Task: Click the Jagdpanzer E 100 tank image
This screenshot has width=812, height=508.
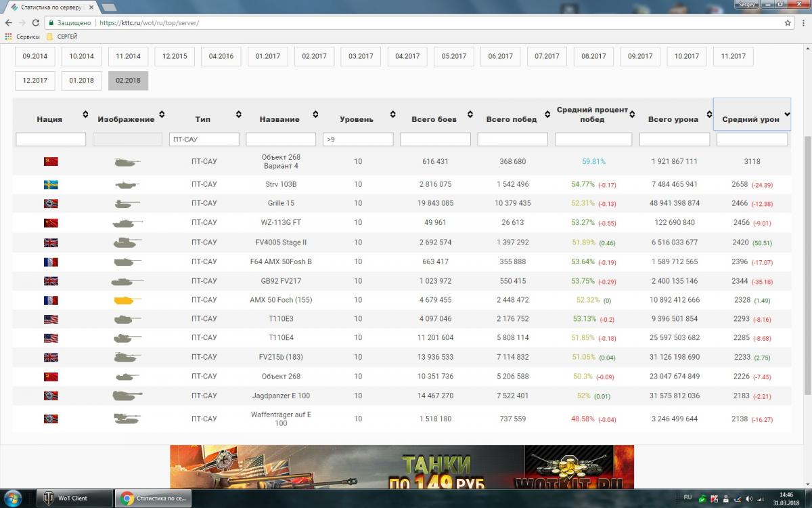Action: [x=127, y=396]
